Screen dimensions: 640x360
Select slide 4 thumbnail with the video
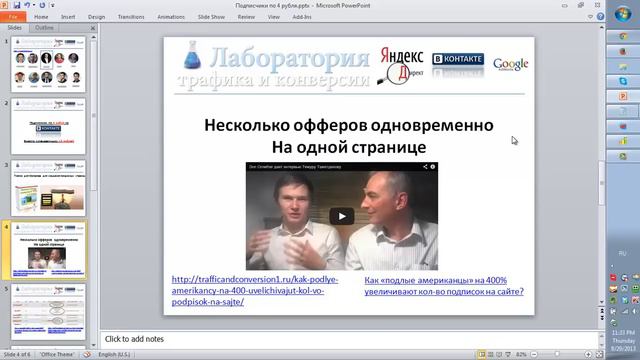click(48, 250)
